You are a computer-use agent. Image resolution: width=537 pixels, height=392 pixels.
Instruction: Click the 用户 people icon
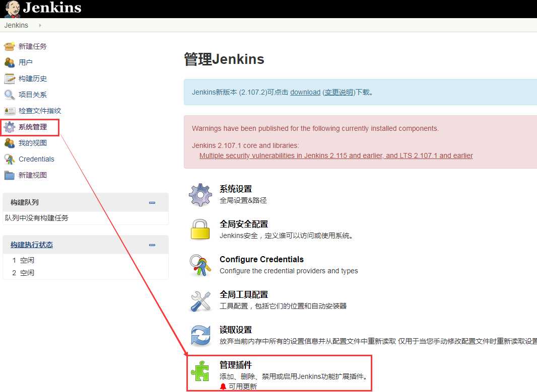10,62
